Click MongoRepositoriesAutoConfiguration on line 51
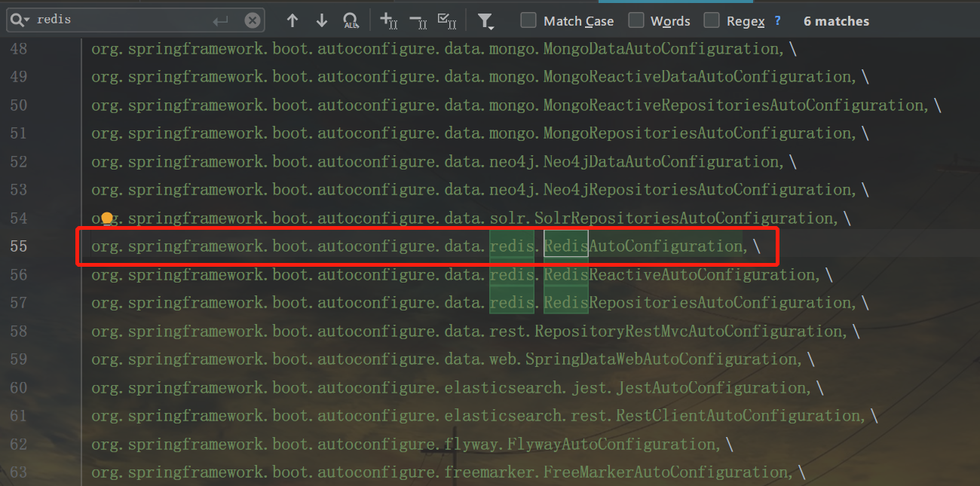This screenshot has height=486, width=980. pos(698,133)
